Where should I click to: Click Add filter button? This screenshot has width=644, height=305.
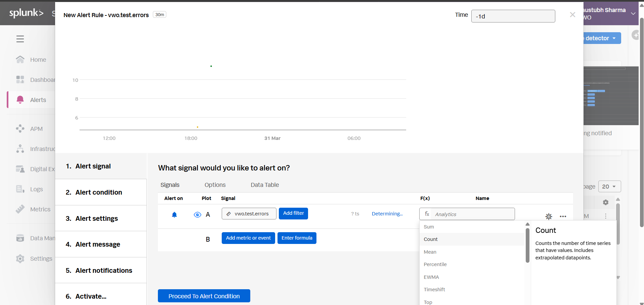pyautogui.click(x=293, y=213)
